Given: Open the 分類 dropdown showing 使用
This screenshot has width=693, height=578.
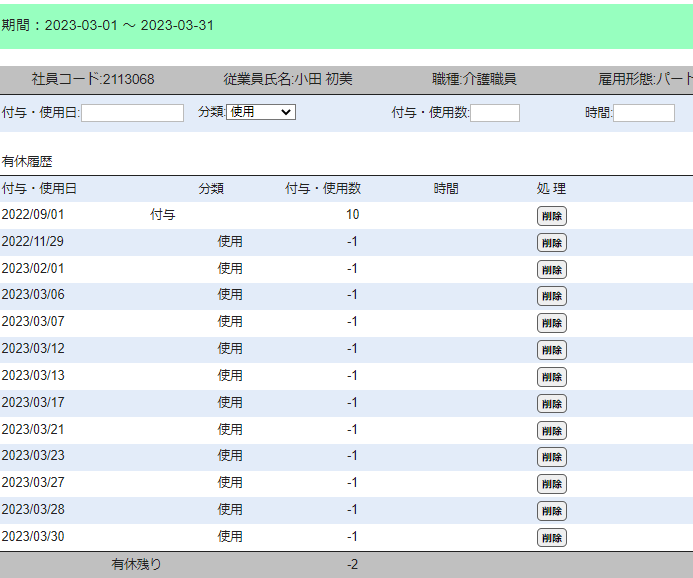Looking at the screenshot, I should coord(260,112).
